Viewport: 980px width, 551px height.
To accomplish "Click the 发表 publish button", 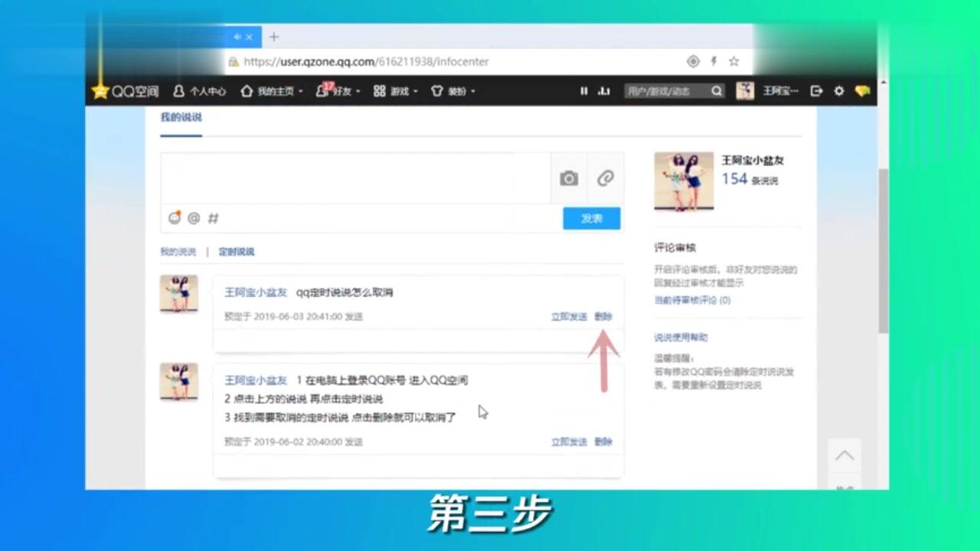I will 591,218.
